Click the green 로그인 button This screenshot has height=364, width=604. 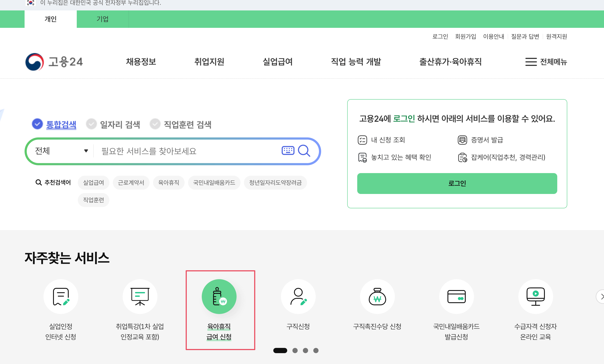[457, 183]
